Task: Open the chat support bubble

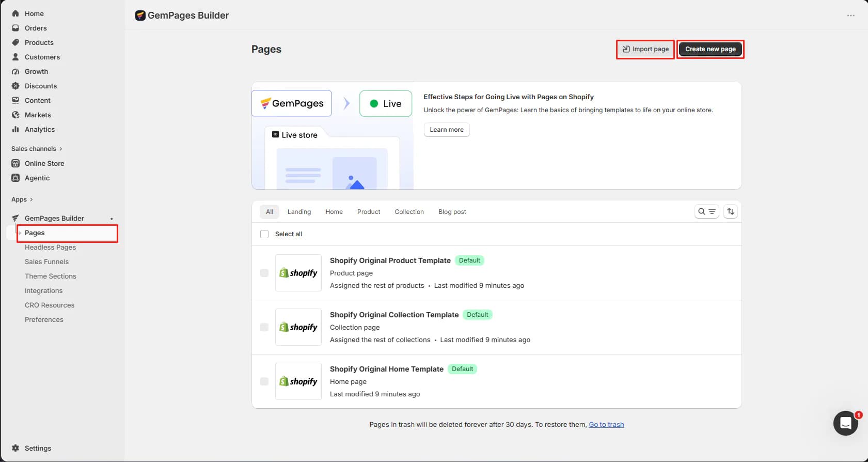Action: (x=846, y=423)
